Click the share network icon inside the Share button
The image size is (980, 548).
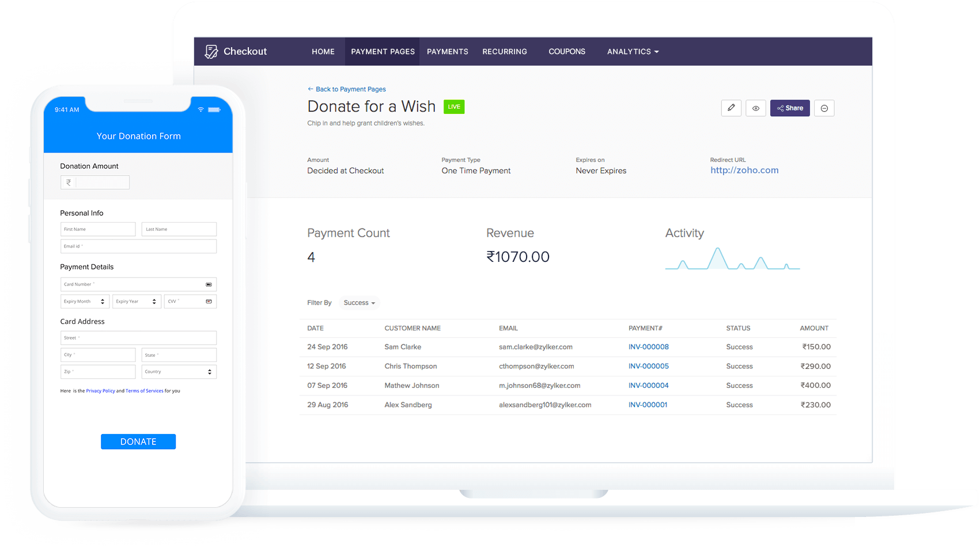(x=782, y=108)
